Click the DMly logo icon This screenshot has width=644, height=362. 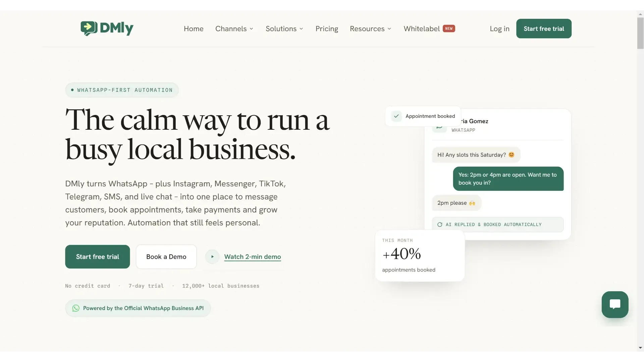(89, 28)
